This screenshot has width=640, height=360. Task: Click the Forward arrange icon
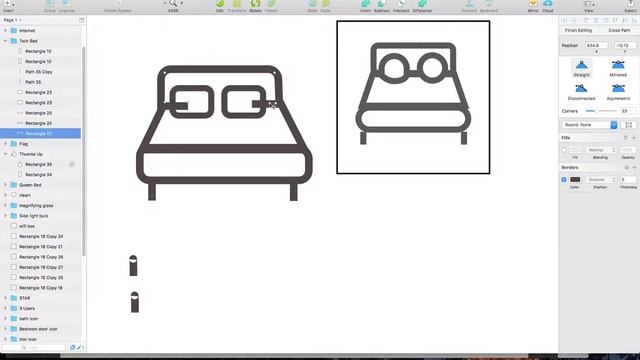(469, 5)
